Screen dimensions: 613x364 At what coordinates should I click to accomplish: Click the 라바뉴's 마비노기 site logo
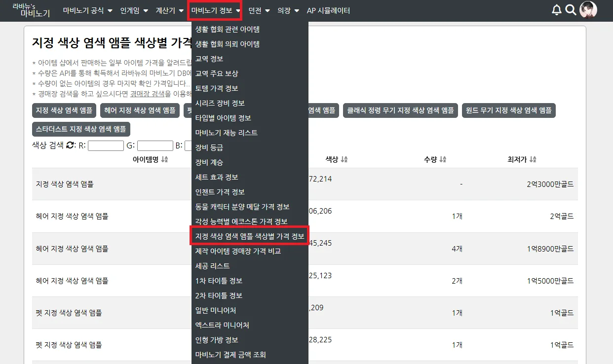pyautogui.click(x=31, y=10)
